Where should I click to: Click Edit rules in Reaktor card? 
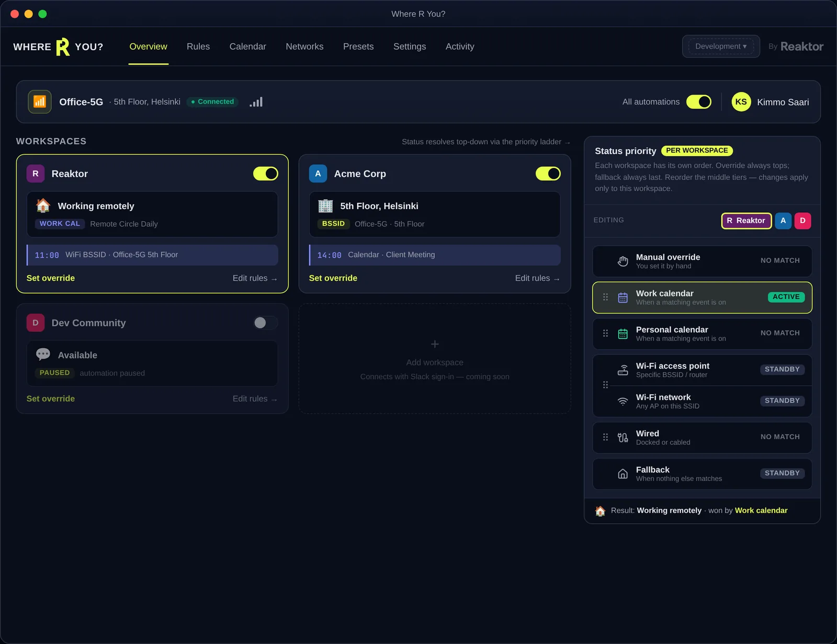255,278
